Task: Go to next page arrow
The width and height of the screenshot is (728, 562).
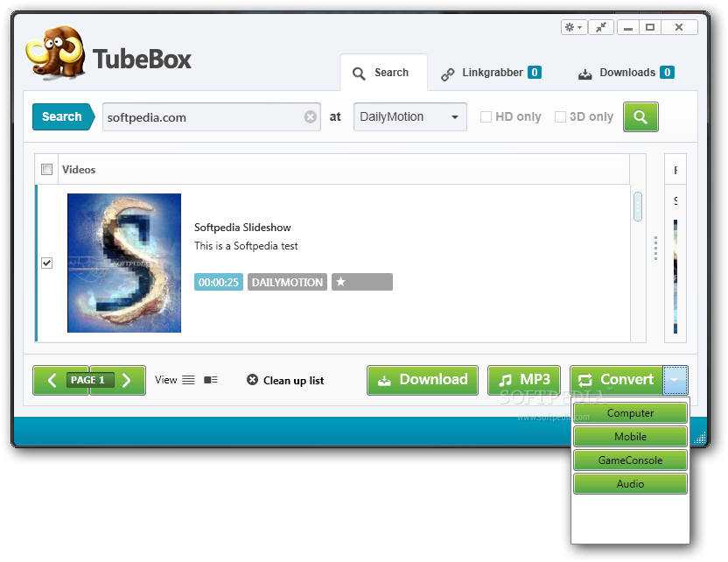Action: 126,381
